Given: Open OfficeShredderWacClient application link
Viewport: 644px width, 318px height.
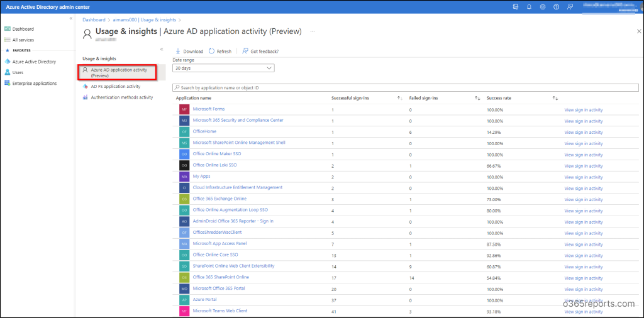Looking at the screenshot, I should 217,233.
